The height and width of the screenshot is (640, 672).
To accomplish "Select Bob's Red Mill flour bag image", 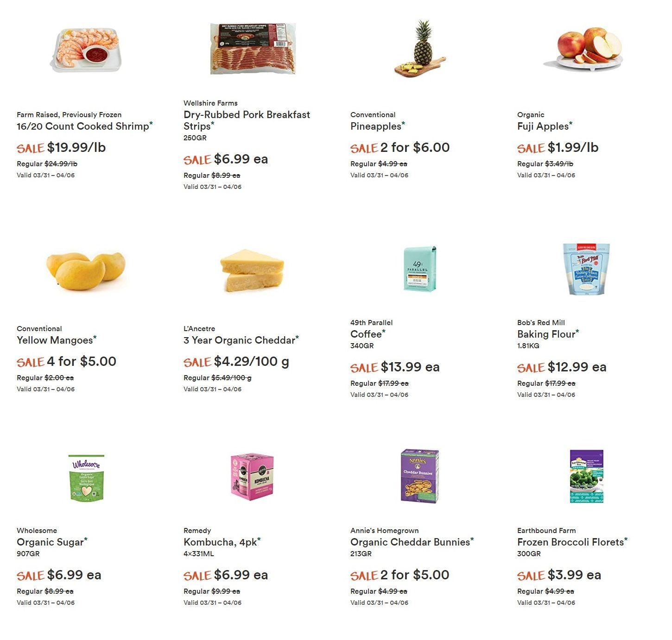I will click(x=586, y=269).
